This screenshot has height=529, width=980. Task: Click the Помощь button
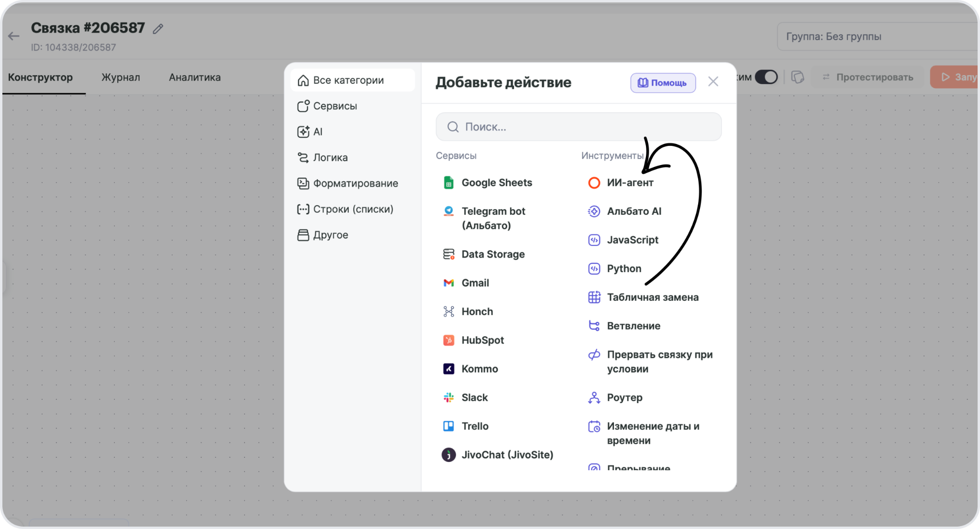[663, 83]
